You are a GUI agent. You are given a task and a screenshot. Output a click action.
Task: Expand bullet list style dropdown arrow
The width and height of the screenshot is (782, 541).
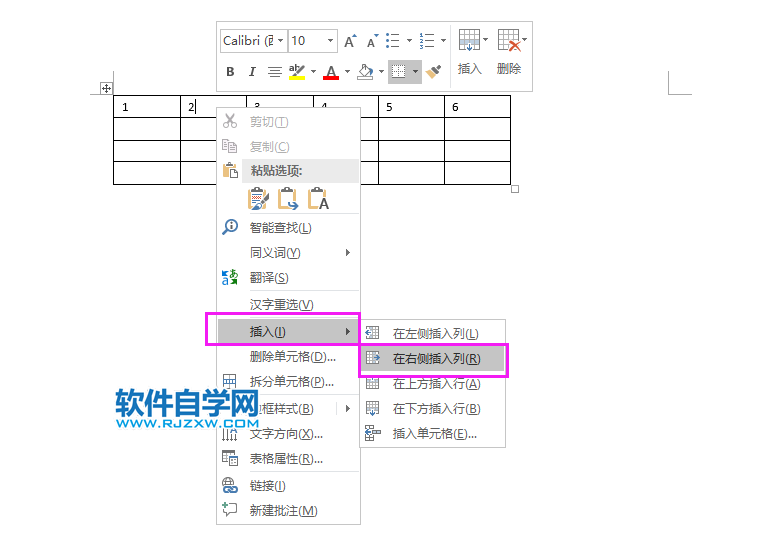(x=409, y=41)
